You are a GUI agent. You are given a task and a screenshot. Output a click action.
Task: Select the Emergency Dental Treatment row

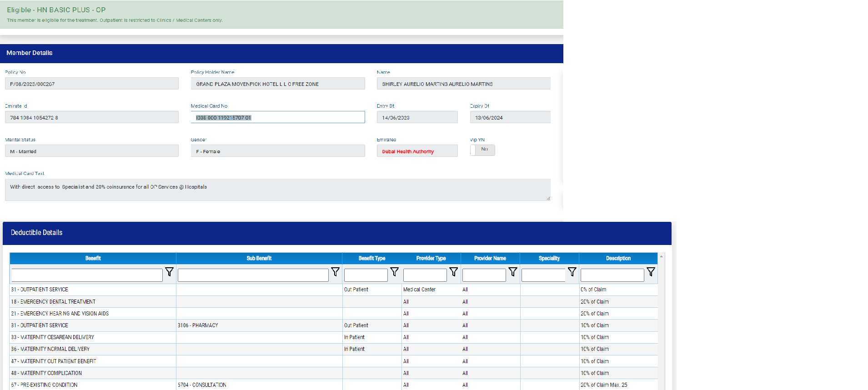(x=53, y=302)
